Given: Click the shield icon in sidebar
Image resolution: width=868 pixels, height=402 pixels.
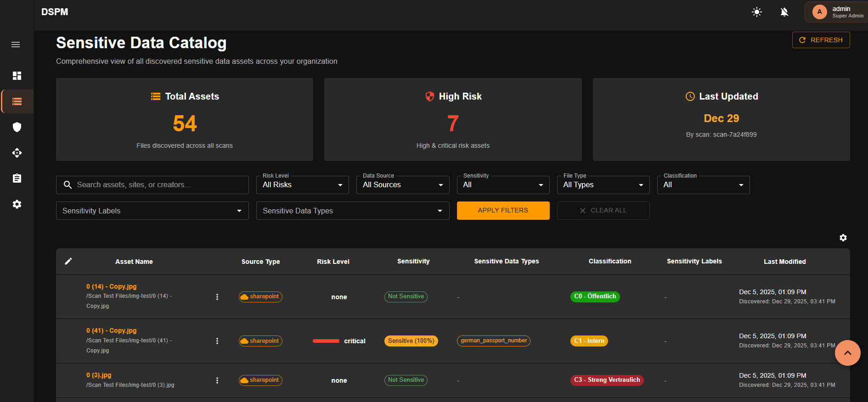Looking at the screenshot, I should pos(17,127).
